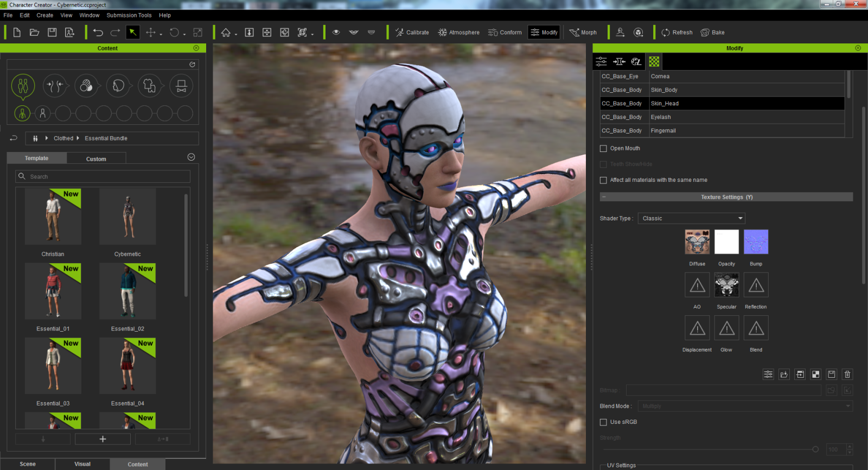Select the Skin_Body material row
This screenshot has width=868, height=470.
722,90
